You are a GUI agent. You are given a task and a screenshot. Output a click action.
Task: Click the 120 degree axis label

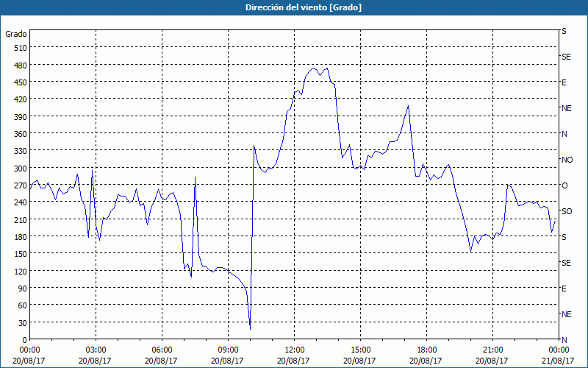click(x=21, y=271)
